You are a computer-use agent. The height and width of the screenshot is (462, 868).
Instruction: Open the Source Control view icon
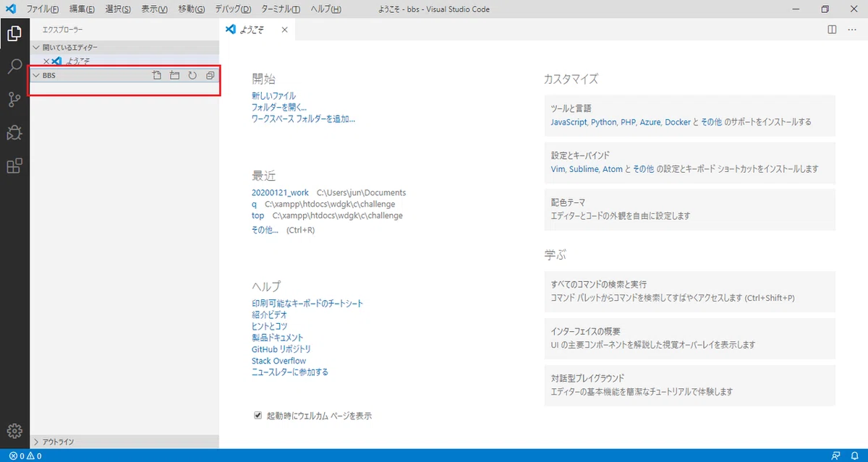[14, 100]
